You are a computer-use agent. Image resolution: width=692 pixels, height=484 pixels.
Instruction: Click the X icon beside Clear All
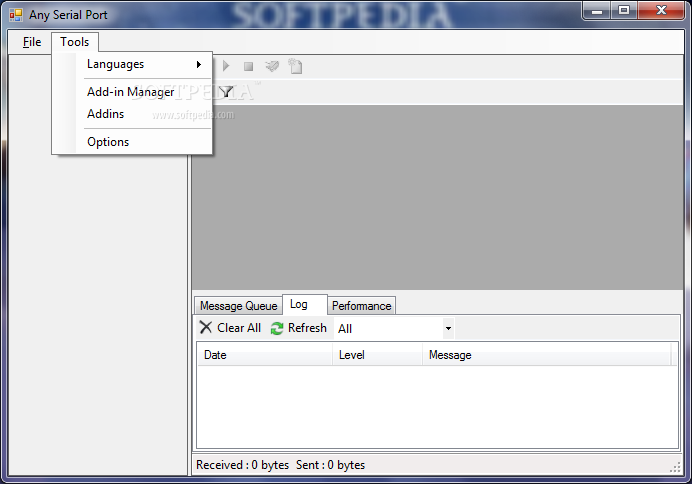pos(206,327)
